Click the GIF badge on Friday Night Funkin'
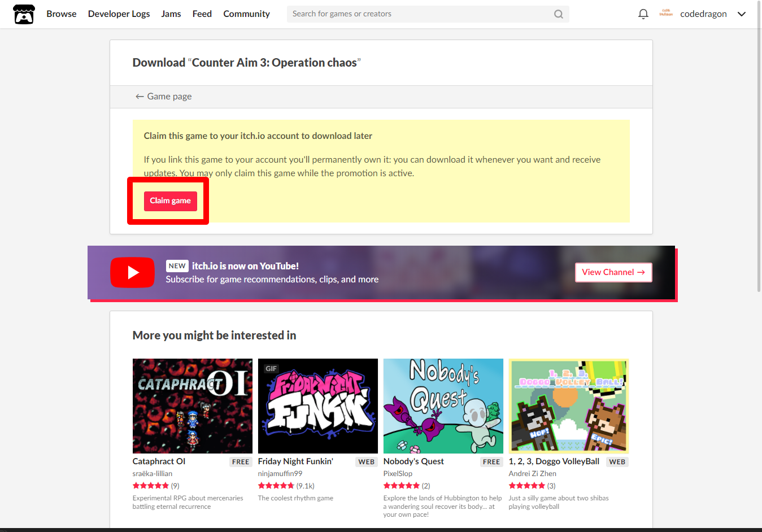Image resolution: width=762 pixels, height=532 pixels. 271,369
